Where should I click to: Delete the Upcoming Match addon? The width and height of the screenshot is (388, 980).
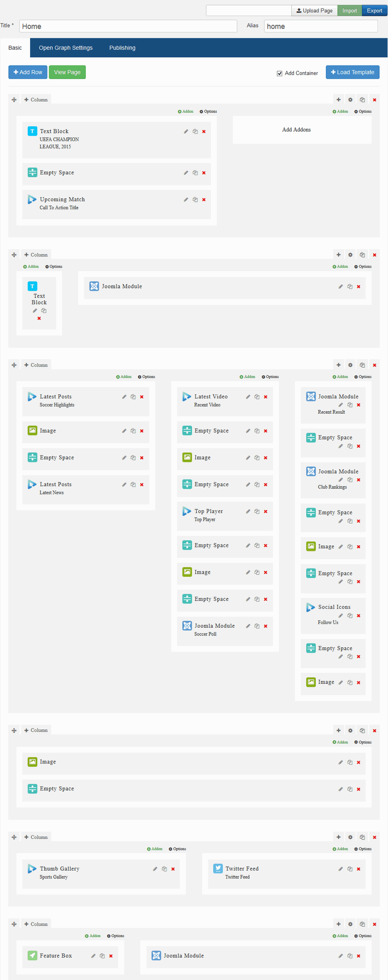coord(204,200)
